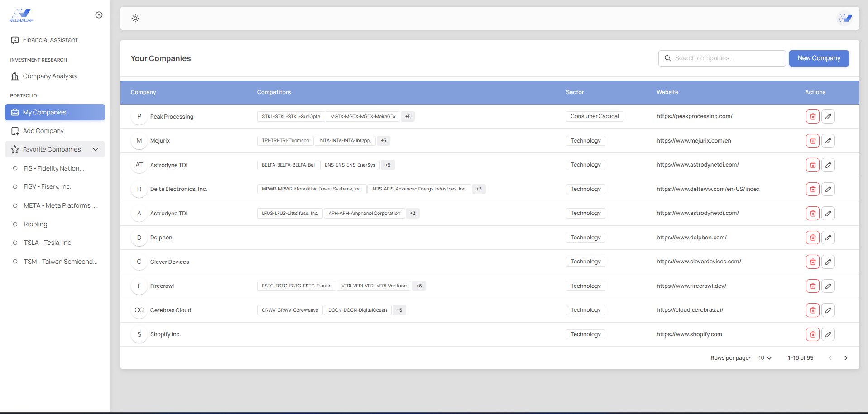Image resolution: width=868 pixels, height=414 pixels.
Task: Edit the Firecrawl company
Action: (828, 286)
